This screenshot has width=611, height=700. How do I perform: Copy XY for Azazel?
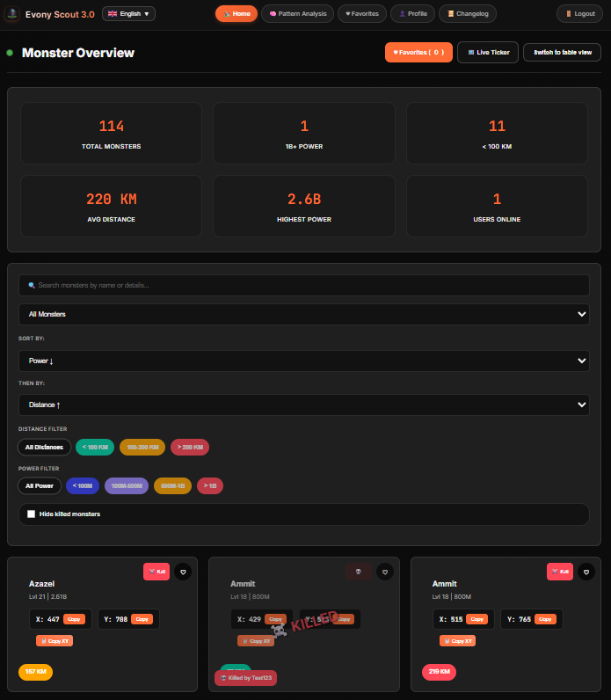55,641
